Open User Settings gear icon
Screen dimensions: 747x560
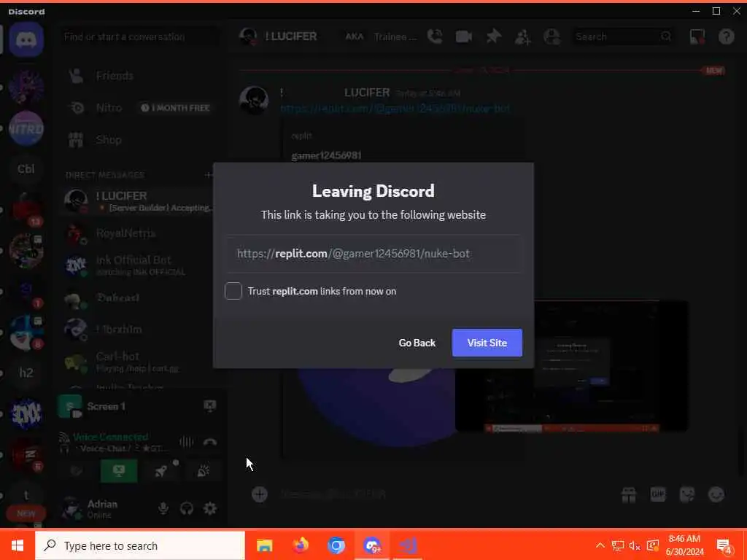coord(210,508)
